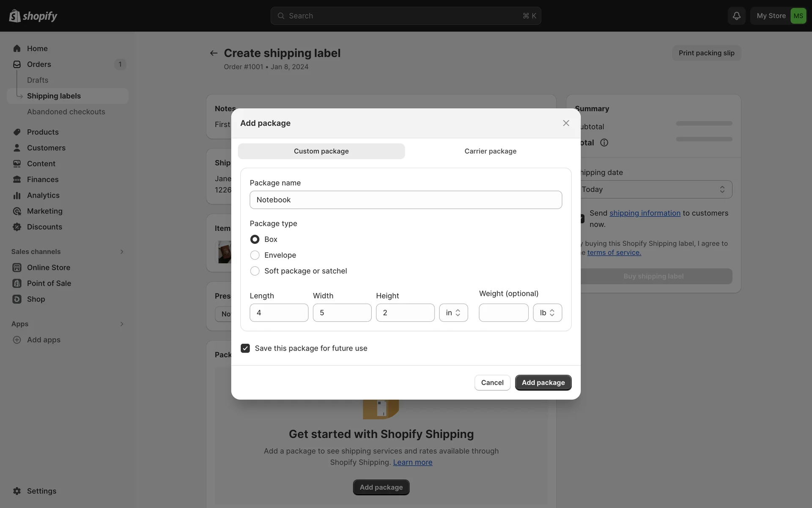812x508 pixels.
Task: Choose Soft package or satchel option
Action: [255, 271]
